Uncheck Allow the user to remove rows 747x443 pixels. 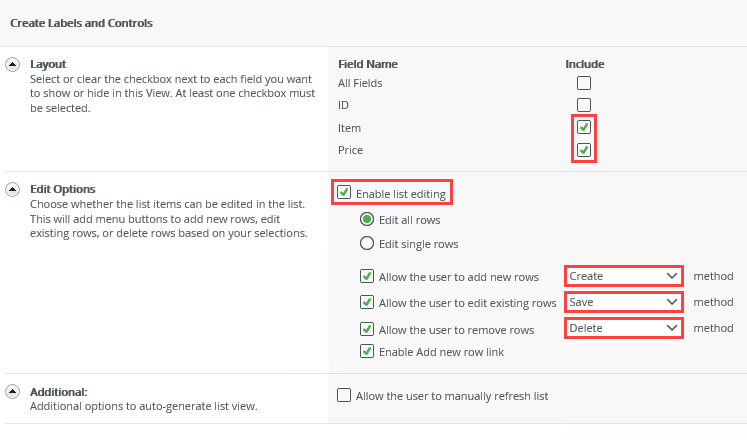coord(366,329)
